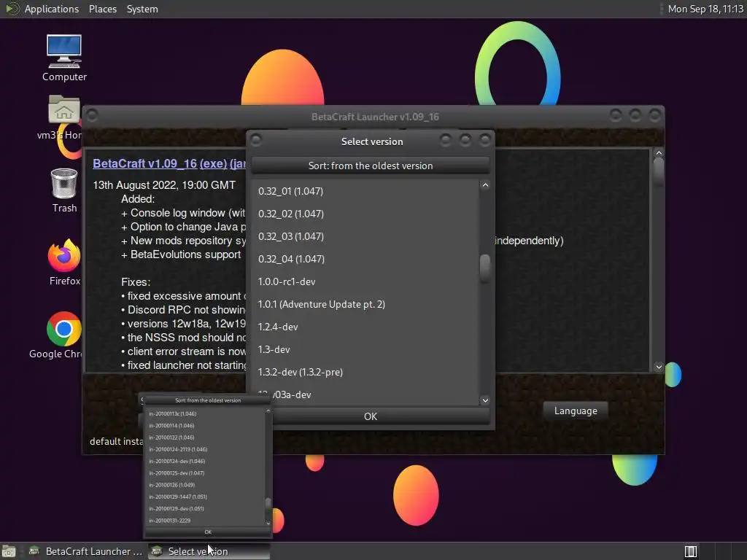
Task: Open the Trash desktop icon
Action: point(64,190)
